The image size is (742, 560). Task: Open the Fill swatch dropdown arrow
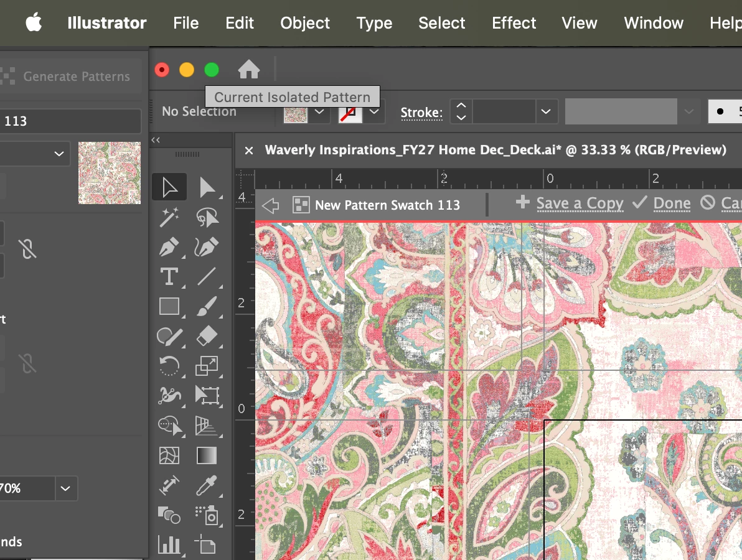pos(319,112)
